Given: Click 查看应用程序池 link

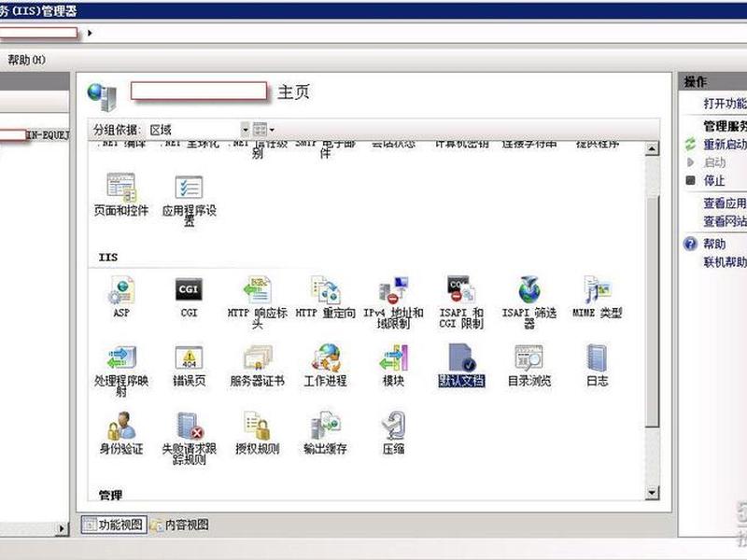Looking at the screenshot, I should 726,203.
